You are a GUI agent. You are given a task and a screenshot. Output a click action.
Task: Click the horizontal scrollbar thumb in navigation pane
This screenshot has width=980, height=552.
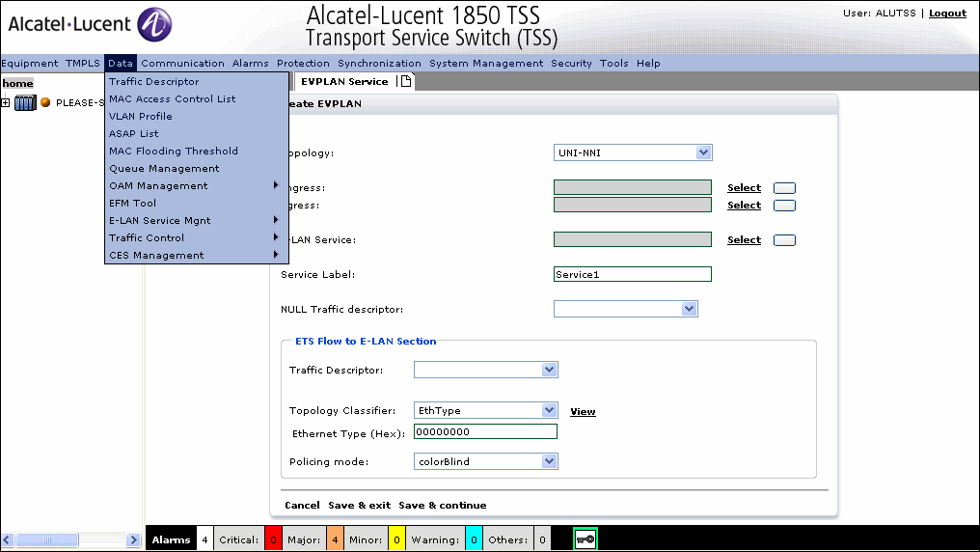(x=47, y=539)
